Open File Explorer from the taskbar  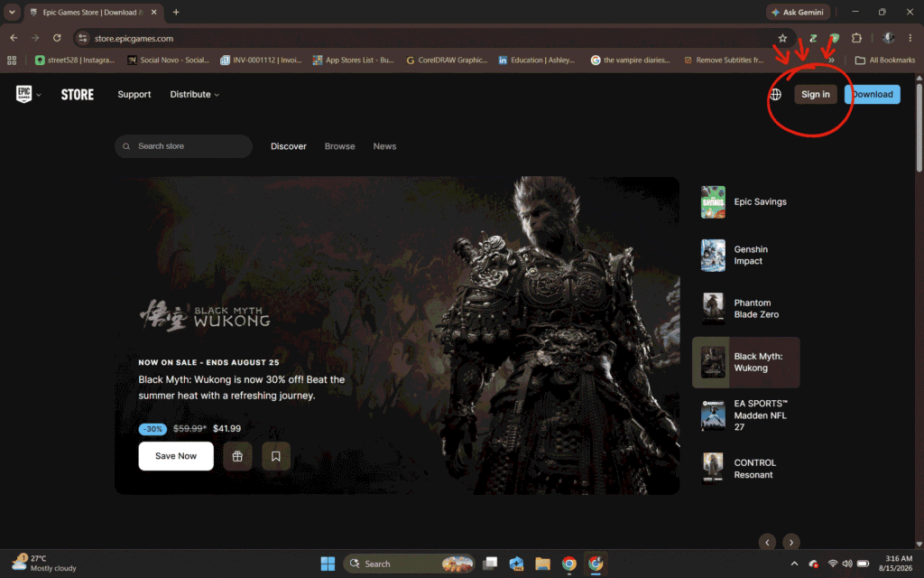coord(542,564)
